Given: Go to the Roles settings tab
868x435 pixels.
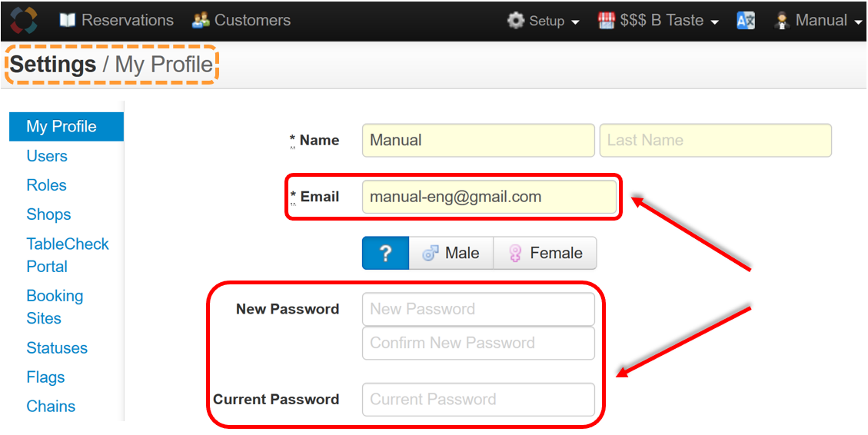Looking at the screenshot, I should (46, 185).
